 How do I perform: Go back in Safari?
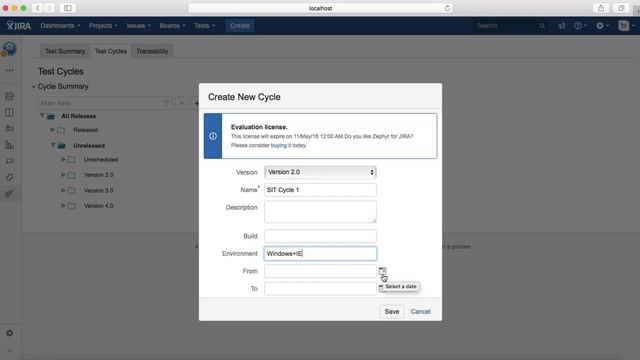coord(38,8)
